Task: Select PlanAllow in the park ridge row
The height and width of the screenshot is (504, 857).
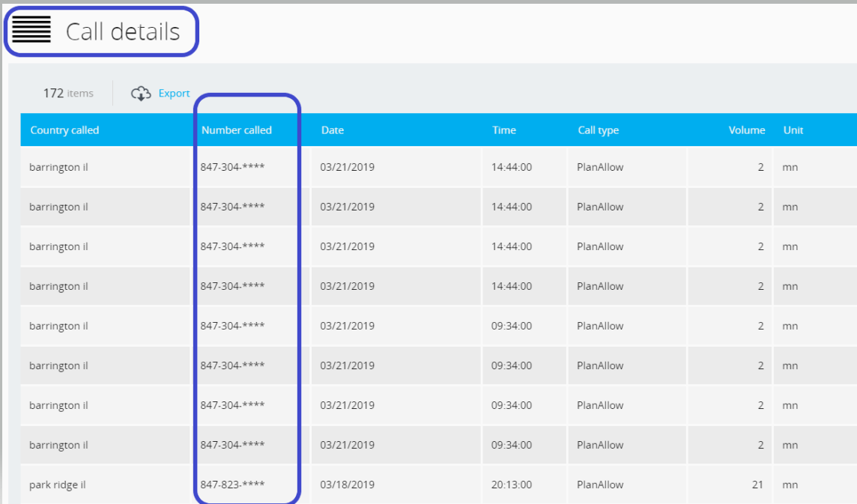Action: pos(600,485)
